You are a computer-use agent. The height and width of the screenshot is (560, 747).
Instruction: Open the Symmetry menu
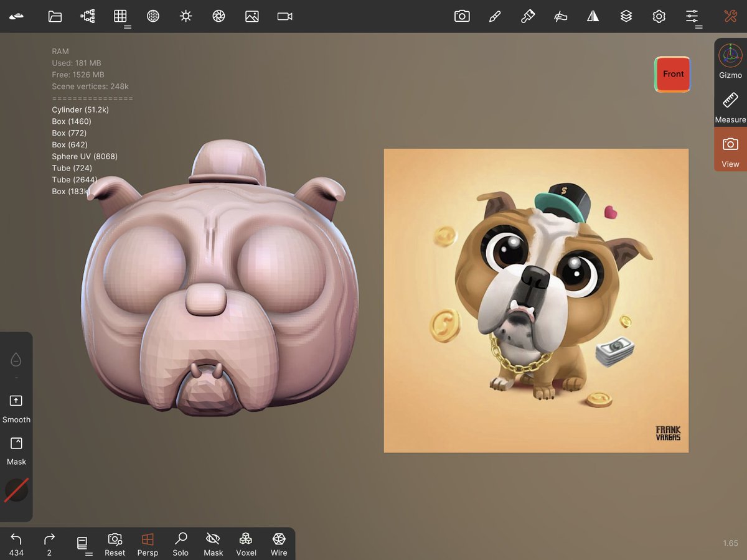click(x=593, y=16)
